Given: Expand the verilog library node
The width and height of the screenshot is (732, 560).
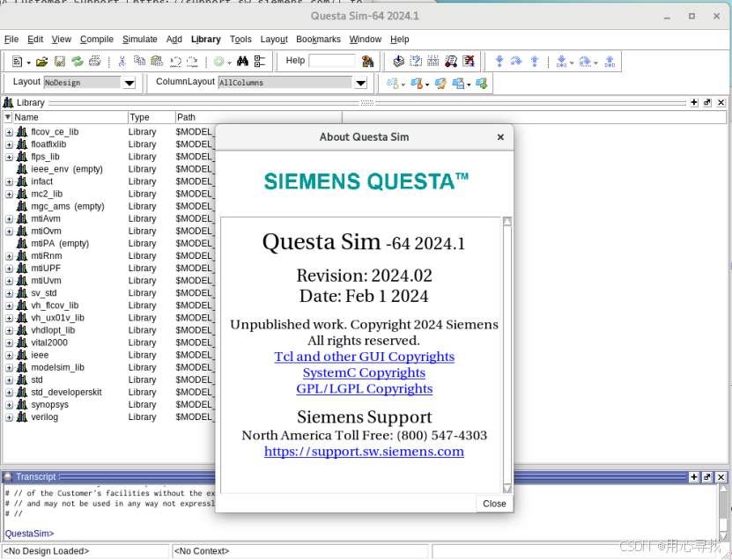Looking at the screenshot, I should (9, 417).
